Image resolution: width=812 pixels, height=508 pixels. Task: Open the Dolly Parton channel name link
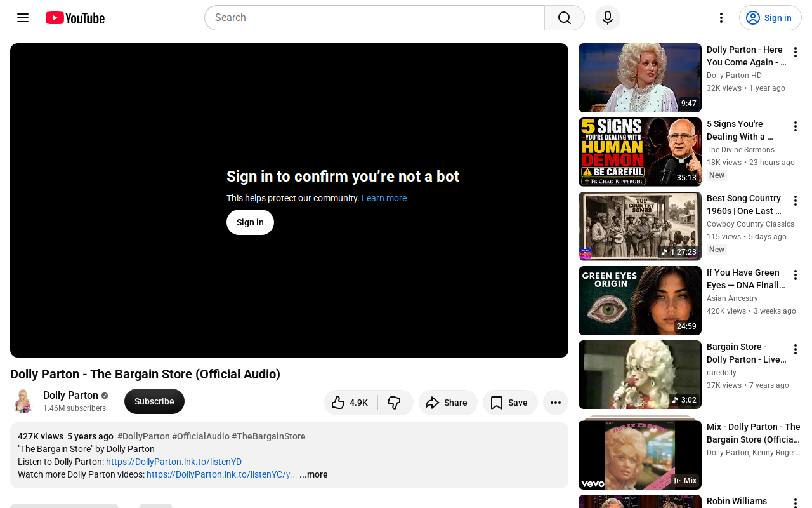[70, 395]
